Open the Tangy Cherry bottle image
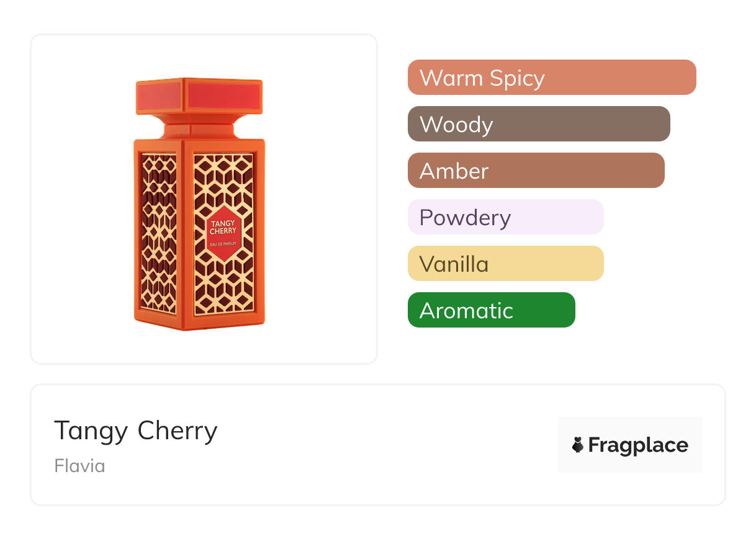Viewport: 756px width, 536px height. point(200,205)
